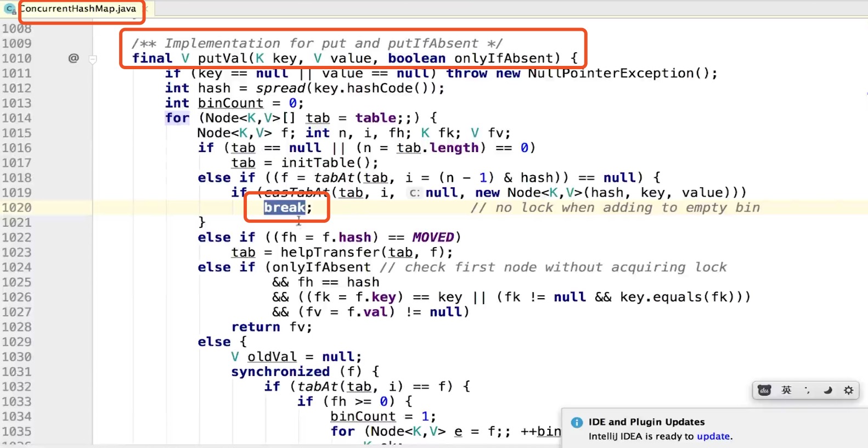868x448 pixels.
Task: Click the 'table' field reference on line 1014
Action: click(x=376, y=117)
